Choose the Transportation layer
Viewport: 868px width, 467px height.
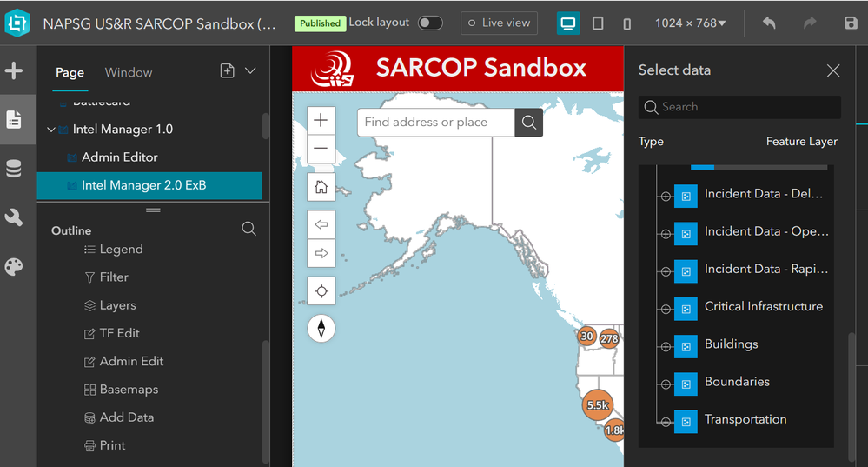pyautogui.click(x=745, y=419)
